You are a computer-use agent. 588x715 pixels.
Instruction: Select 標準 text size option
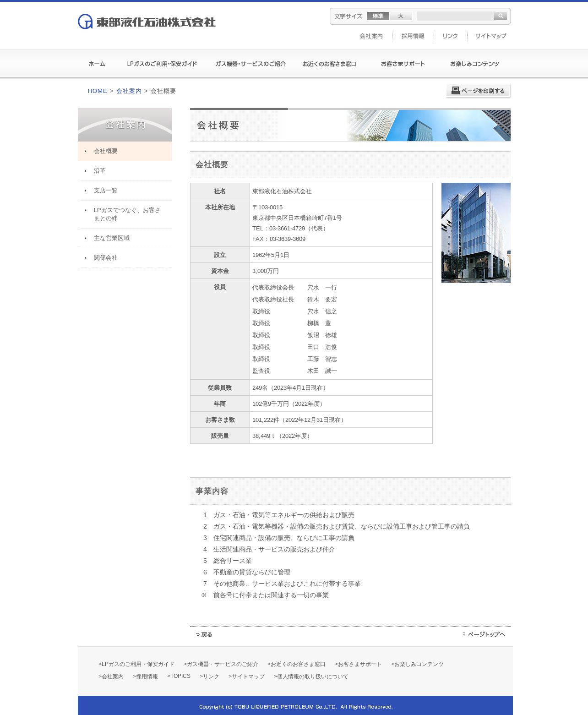tap(378, 16)
